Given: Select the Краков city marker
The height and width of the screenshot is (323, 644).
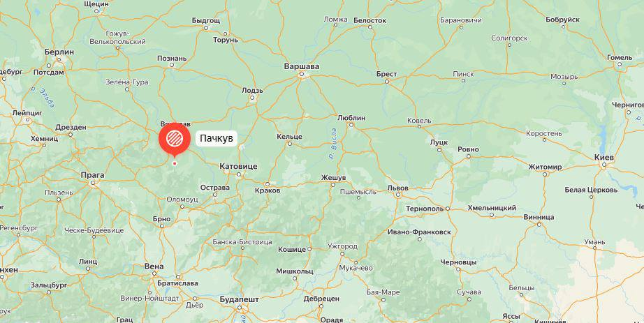Looking at the screenshot, I should tap(267, 184).
